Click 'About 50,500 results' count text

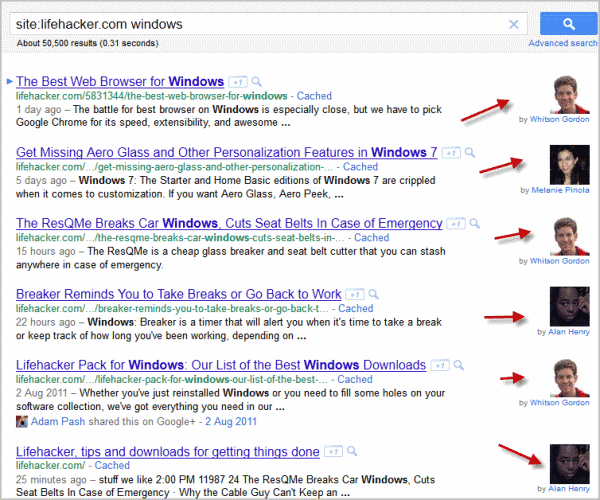pyautogui.click(x=87, y=43)
